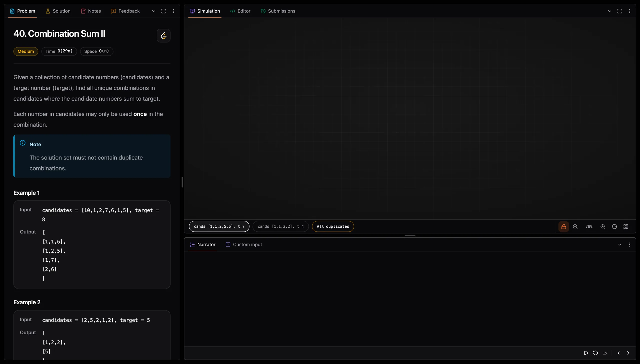The height and width of the screenshot is (364, 640).
Task: Open the Simulation panel three-dot menu
Action: pyautogui.click(x=629, y=11)
